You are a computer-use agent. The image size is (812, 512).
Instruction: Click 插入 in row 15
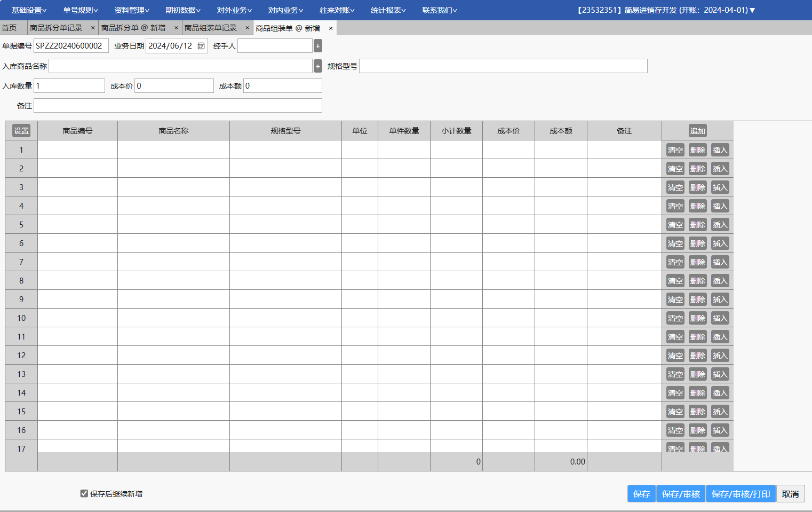tap(720, 412)
